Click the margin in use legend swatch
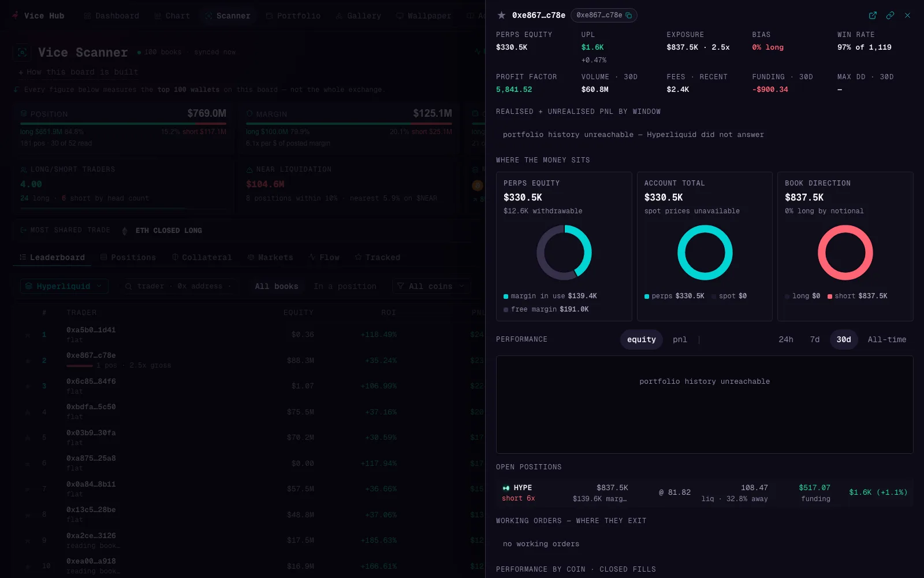This screenshot has width=924, height=578. tap(506, 297)
